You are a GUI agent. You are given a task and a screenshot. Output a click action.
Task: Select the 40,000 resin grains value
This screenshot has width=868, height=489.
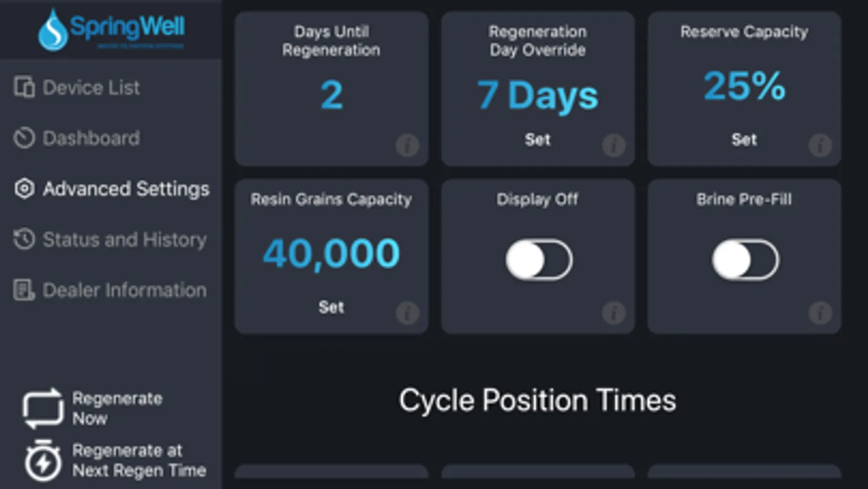tap(331, 254)
